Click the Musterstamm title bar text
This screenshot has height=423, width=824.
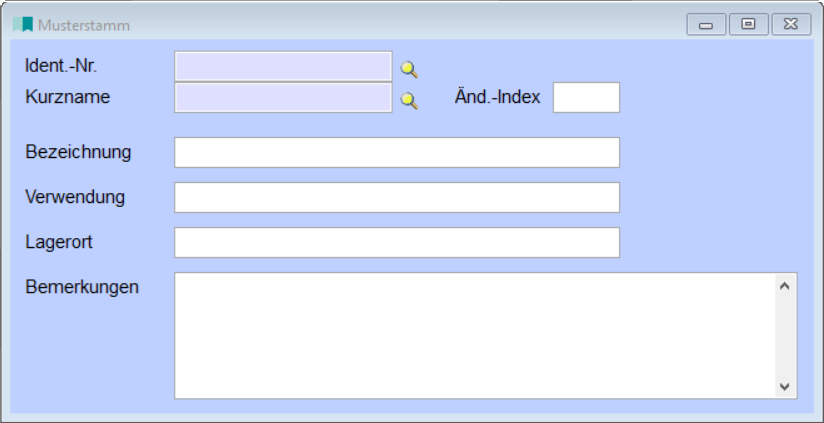84,24
